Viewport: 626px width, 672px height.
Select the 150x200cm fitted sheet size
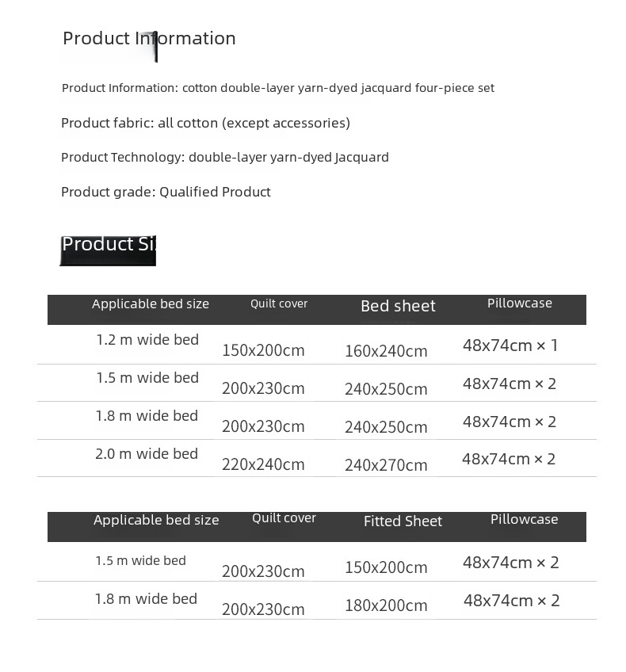pos(386,568)
